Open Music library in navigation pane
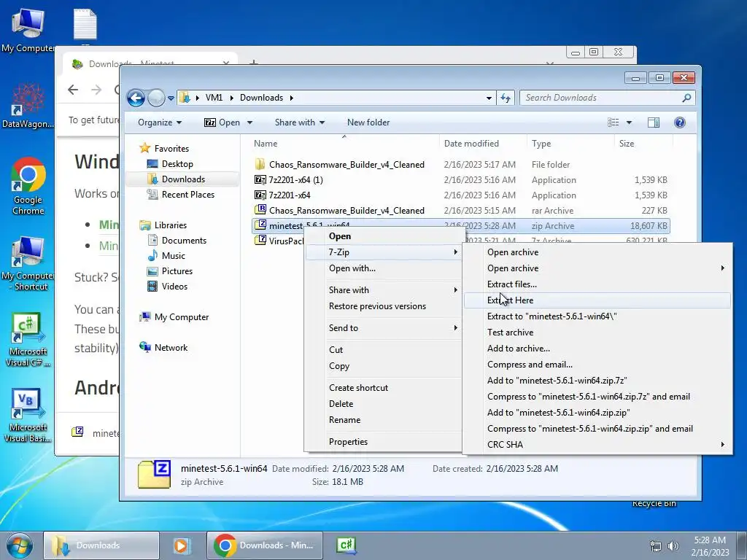The height and width of the screenshot is (560, 747). point(173,256)
